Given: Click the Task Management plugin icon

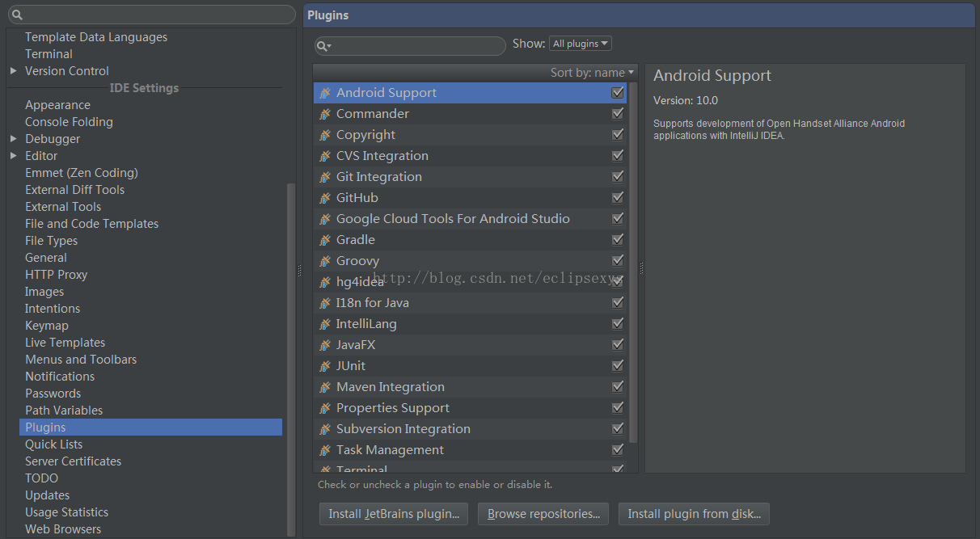Looking at the screenshot, I should click(325, 450).
